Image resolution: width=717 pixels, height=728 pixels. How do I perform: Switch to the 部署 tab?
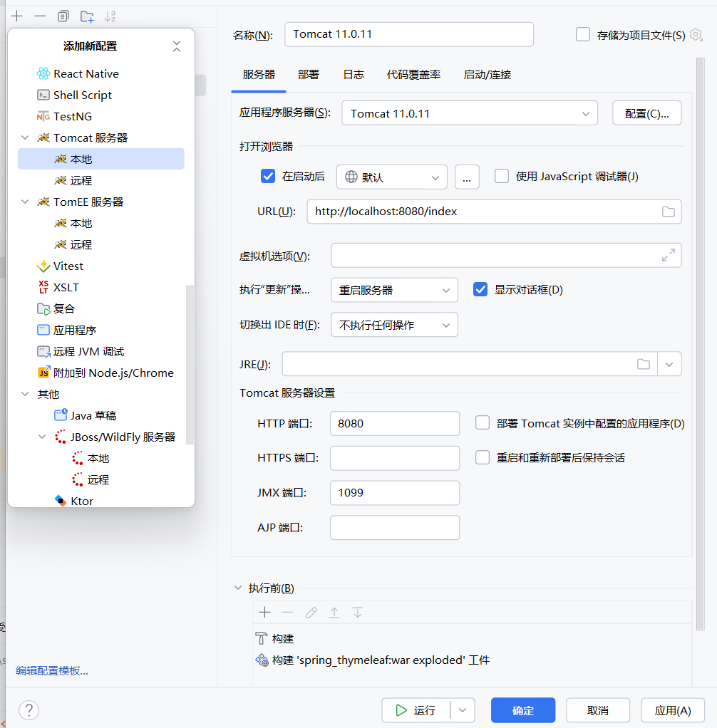pyautogui.click(x=309, y=74)
